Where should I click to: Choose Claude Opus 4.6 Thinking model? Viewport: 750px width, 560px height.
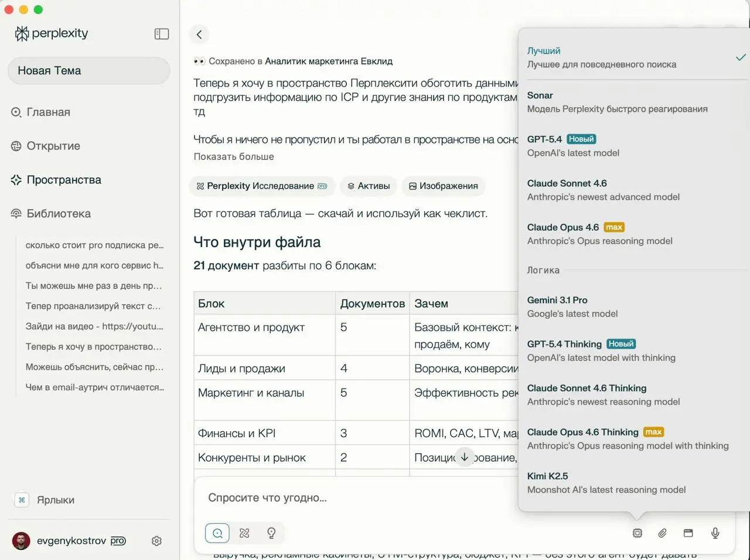(x=636, y=438)
